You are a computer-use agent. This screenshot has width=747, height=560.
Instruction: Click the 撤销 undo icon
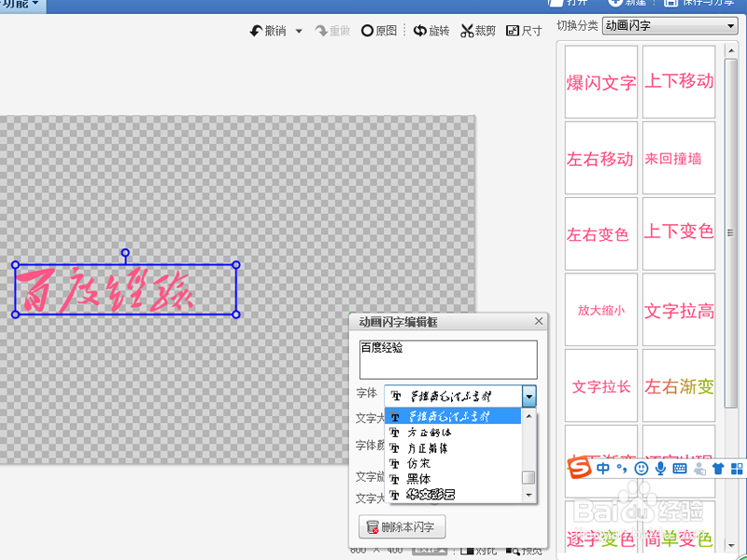(256, 31)
